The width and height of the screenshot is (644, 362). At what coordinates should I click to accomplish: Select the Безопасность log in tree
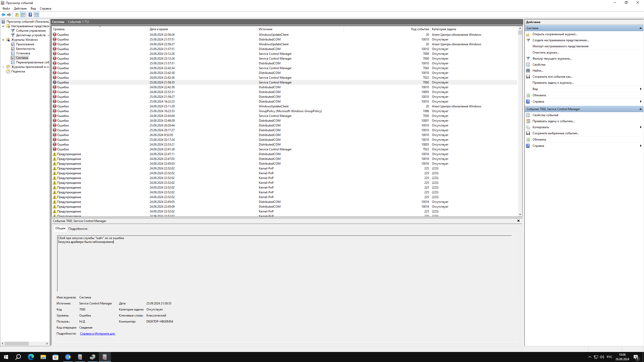pyautogui.click(x=25, y=49)
